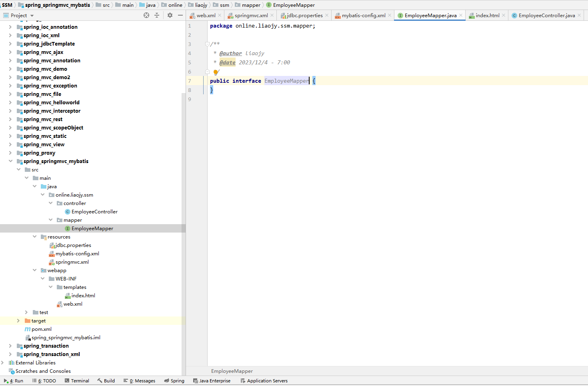Switch to web.xml editor tab
The width and height of the screenshot is (588, 386).
pyautogui.click(x=206, y=15)
